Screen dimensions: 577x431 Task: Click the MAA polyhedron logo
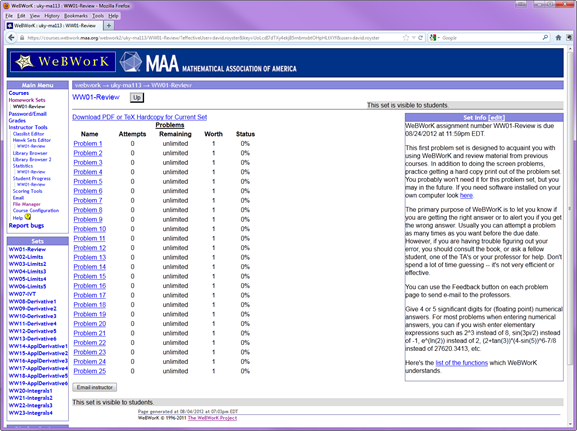131,61
